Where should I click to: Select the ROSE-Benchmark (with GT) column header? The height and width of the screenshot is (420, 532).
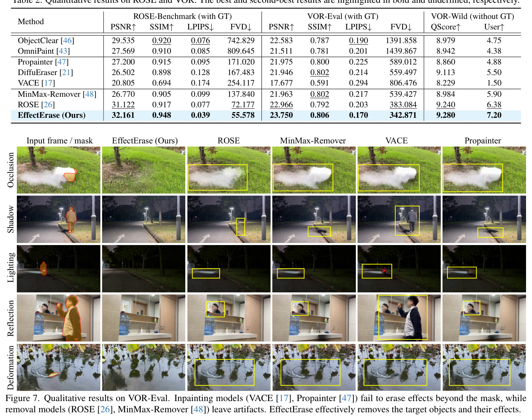point(182,16)
